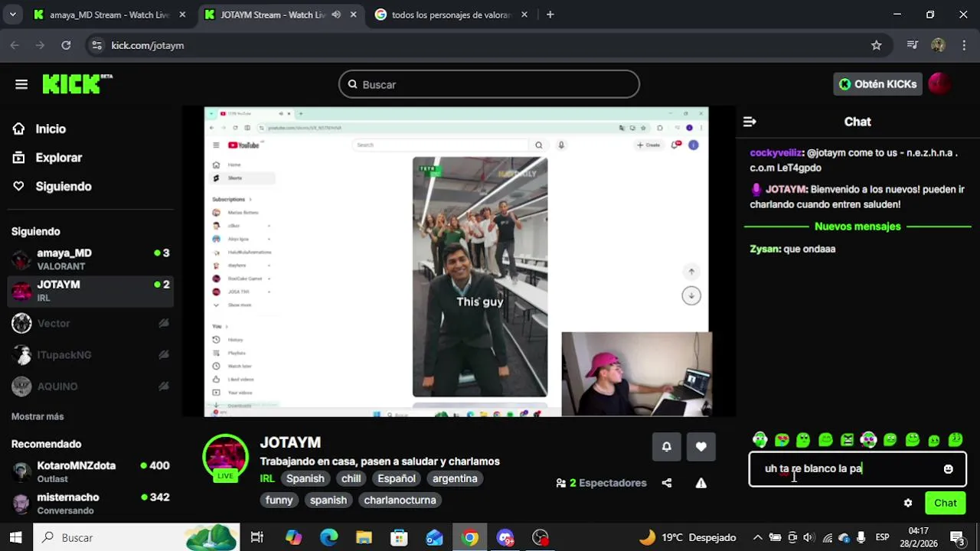
Task: Open the Kick hamburger menu
Action: pyautogui.click(x=21, y=84)
